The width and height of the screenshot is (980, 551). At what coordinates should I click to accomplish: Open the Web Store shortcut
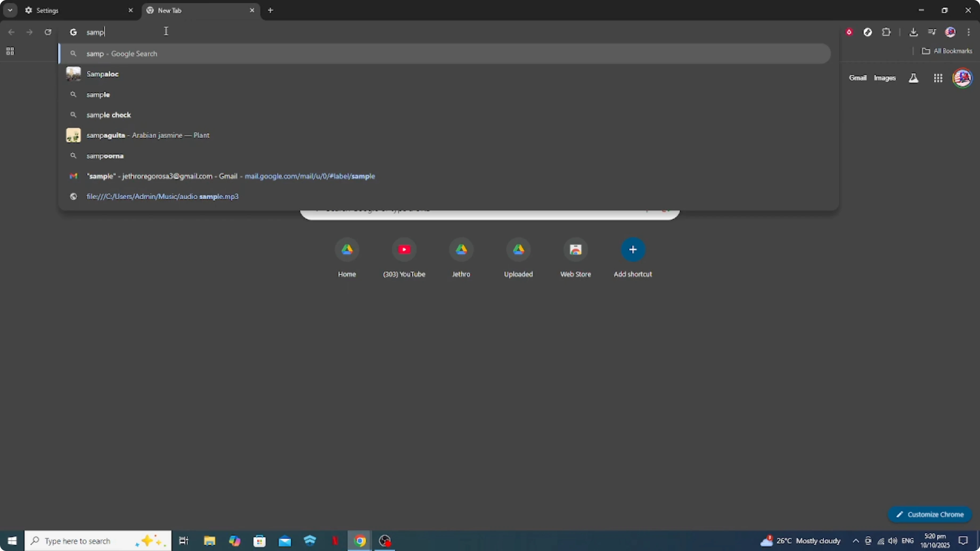click(x=575, y=257)
